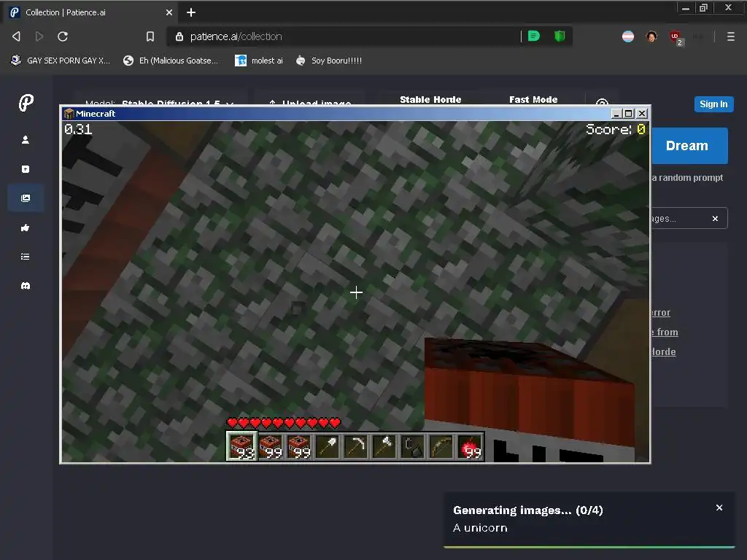Click the green shield icon in the address bar
The image size is (747, 560).
point(560,36)
